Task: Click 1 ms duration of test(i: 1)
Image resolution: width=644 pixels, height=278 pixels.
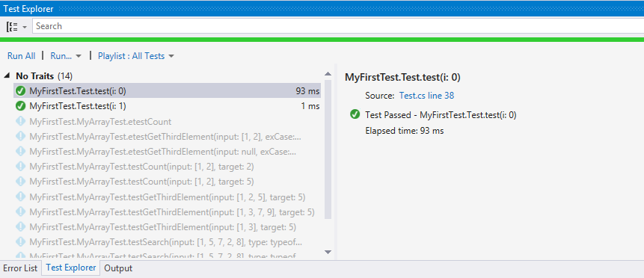Action: click(310, 106)
